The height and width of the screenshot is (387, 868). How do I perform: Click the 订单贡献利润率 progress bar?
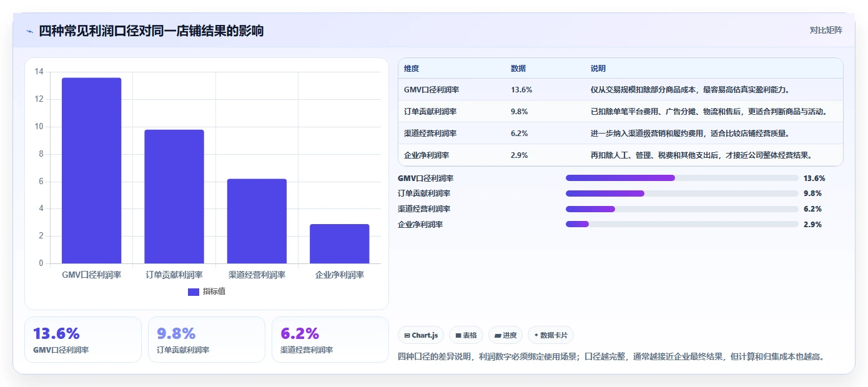(682, 193)
